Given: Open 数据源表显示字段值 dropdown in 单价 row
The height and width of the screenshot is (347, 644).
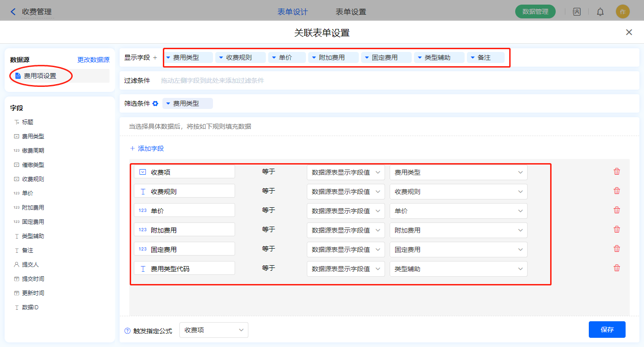Looking at the screenshot, I should (x=345, y=211).
